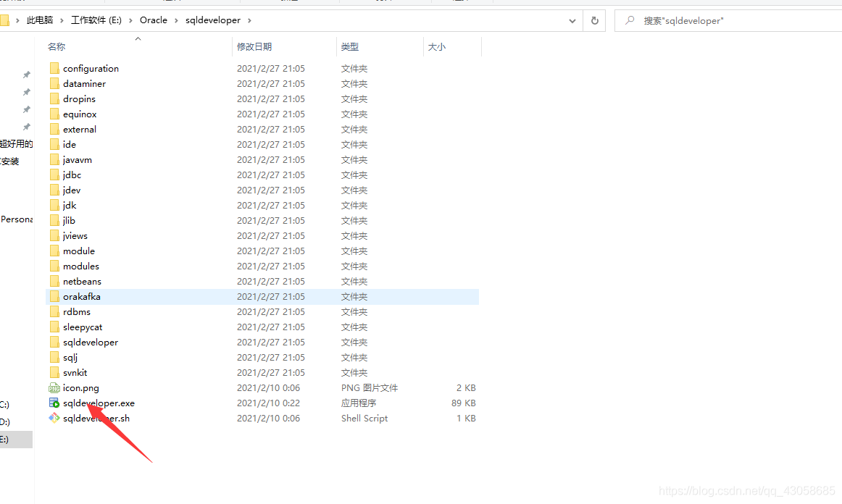Click the folder icon in address bar
This screenshot has width=842, height=504.
4,20
